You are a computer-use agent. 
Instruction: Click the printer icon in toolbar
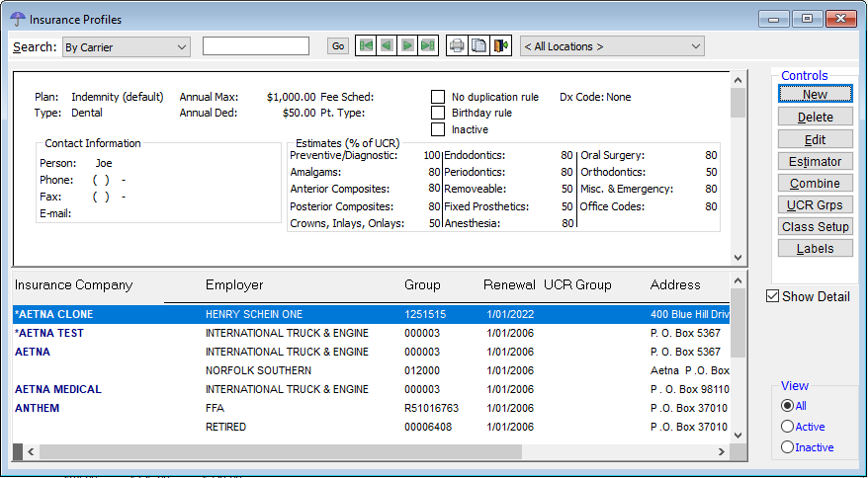457,46
